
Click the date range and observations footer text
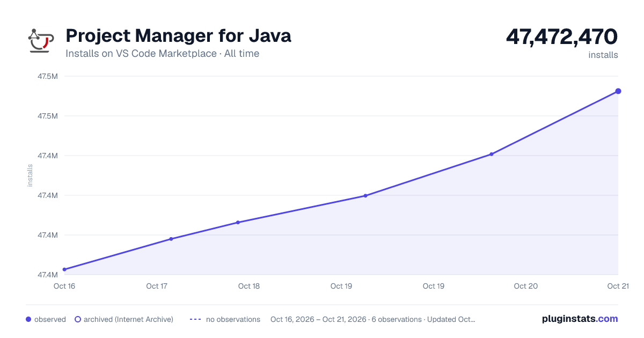pos(373,319)
